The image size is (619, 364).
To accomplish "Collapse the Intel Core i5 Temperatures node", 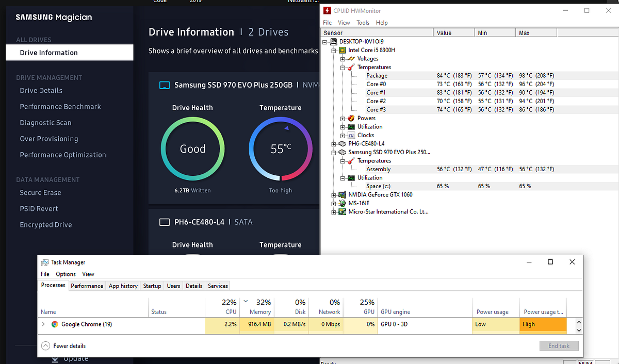I will click(343, 67).
